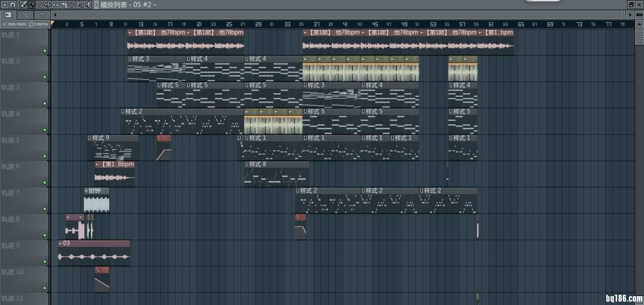
Task: Open the 样式 3 clip menu on 轨道 2
Action: 130,59
